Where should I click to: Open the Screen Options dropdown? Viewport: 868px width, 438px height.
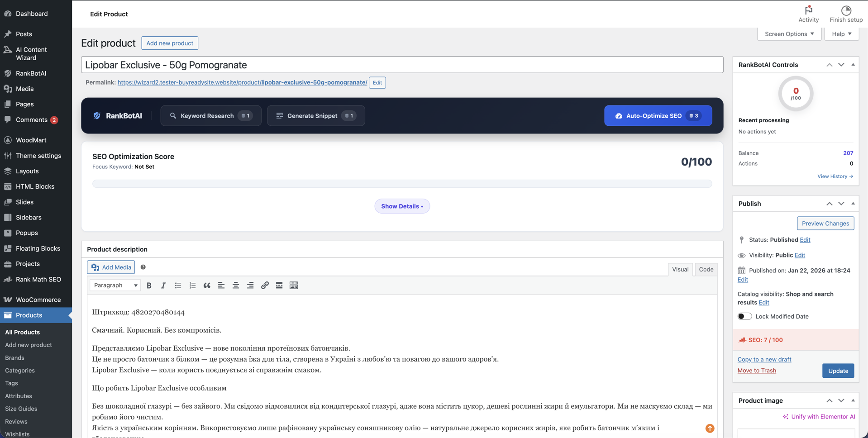coord(788,33)
